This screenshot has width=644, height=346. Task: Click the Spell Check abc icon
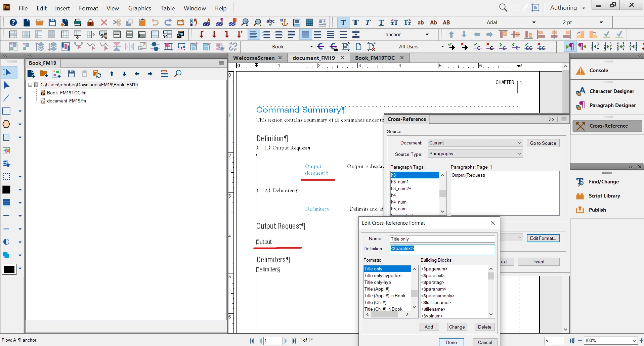270,23
